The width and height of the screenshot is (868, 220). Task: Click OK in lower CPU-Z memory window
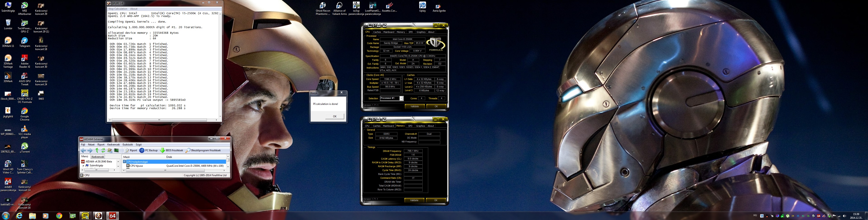coord(436,200)
